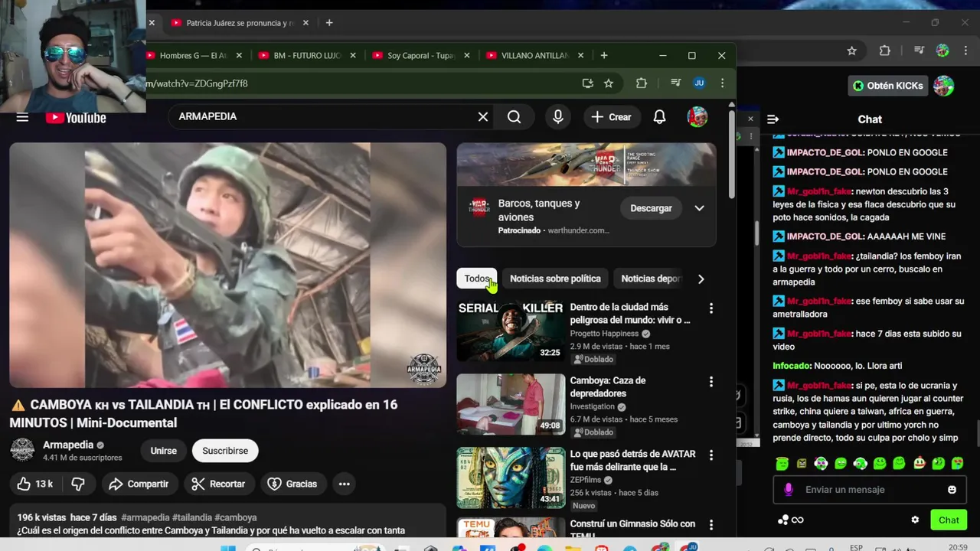Share the video with Compartir

pos(139,484)
